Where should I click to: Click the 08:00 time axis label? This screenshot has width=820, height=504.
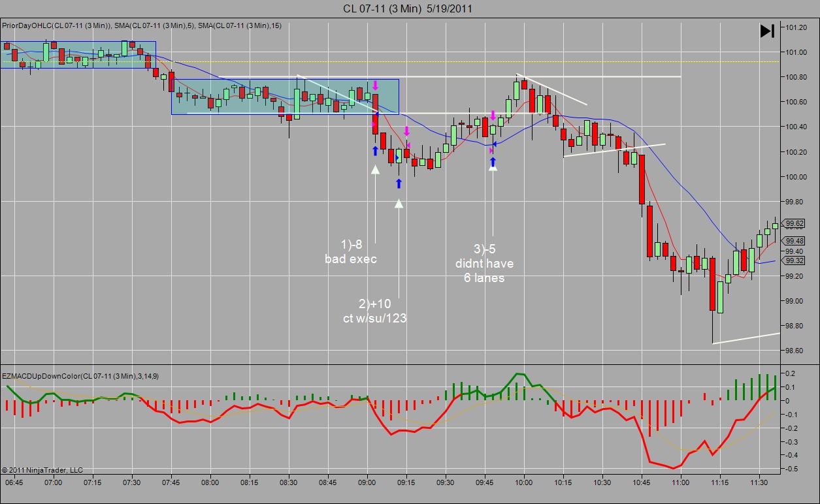click(210, 482)
